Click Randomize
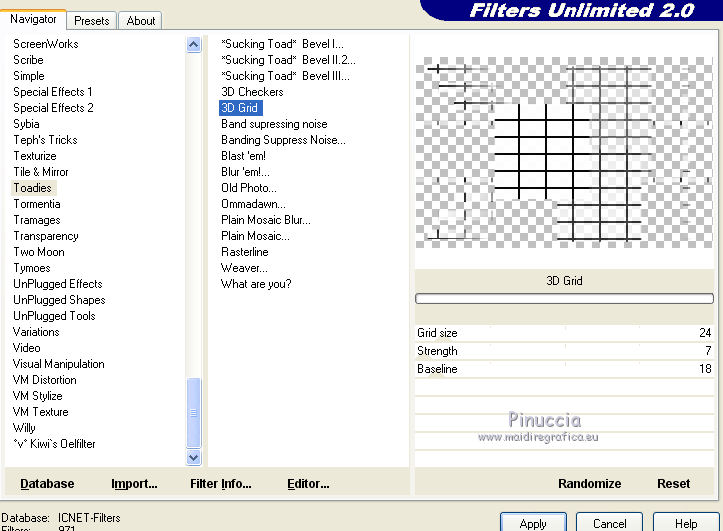Image resolution: width=723 pixels, height=531 pixels. (589, 484)
